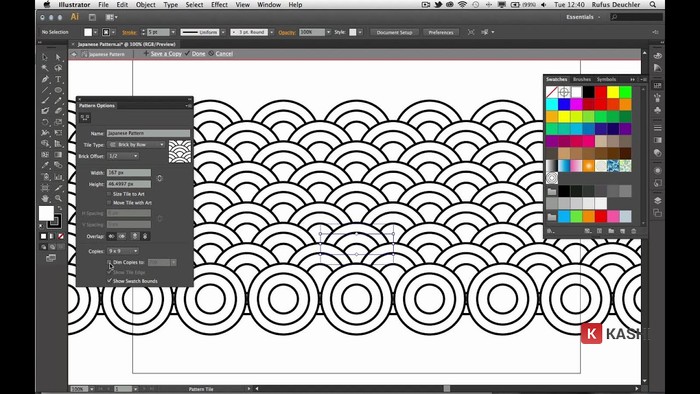700x394 pixels.
Task: Click the Stroke label link
Action: coord(129,32)
